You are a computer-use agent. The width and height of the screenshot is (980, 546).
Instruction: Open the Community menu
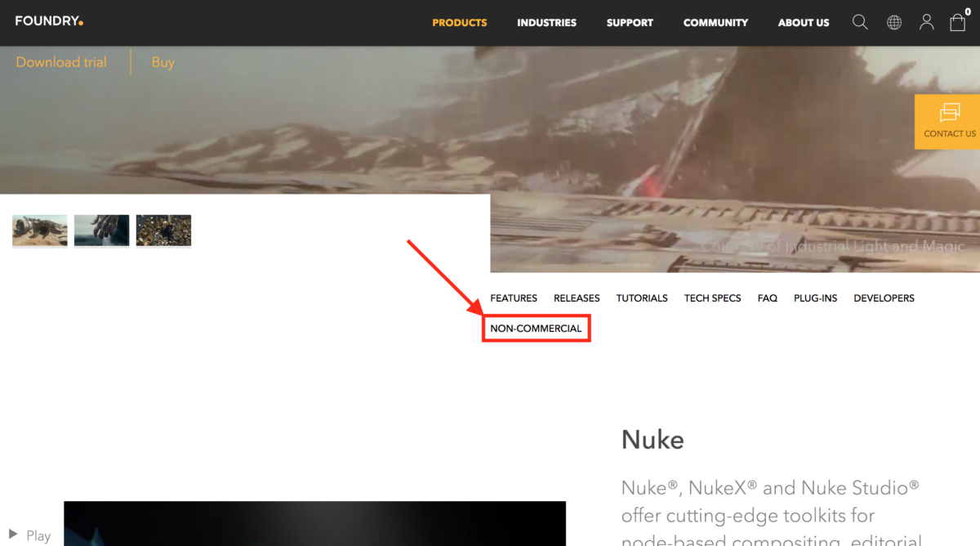(715, 23)
